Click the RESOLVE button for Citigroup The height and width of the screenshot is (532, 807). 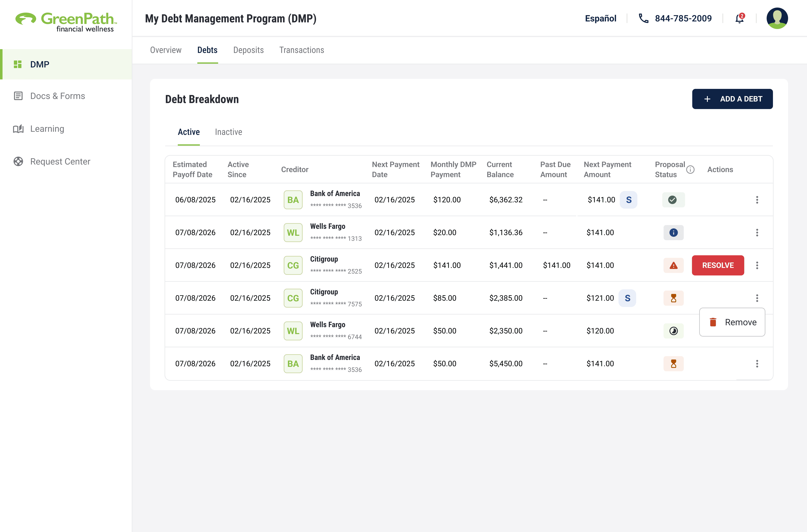(718, 265)
